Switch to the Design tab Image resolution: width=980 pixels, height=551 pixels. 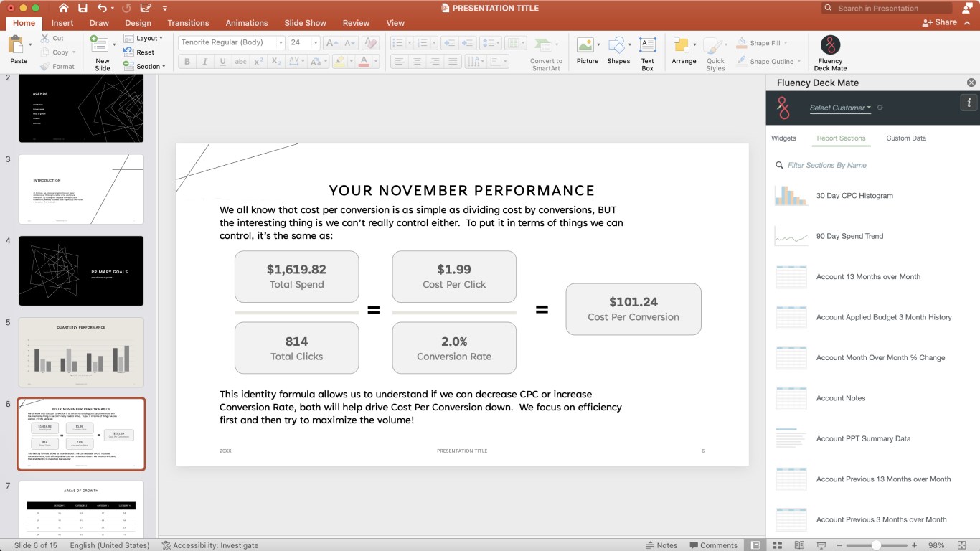[x=138, y=23]
